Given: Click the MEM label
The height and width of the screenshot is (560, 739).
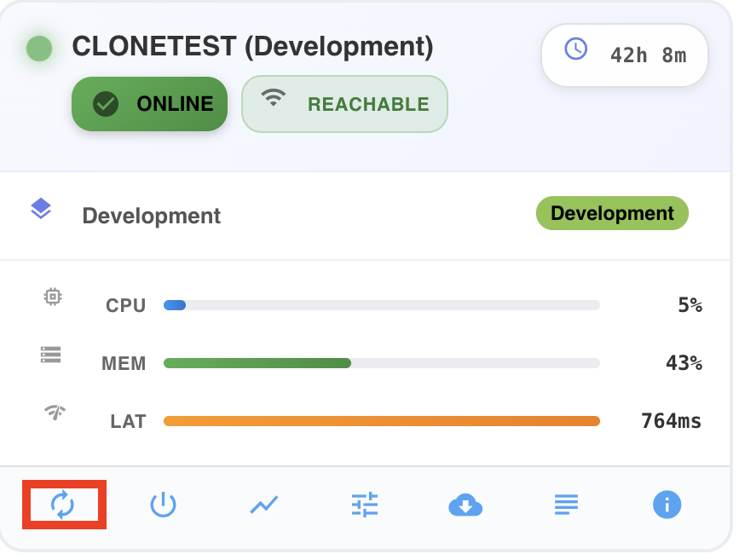Looking at the screenshot, I should 124,363.
